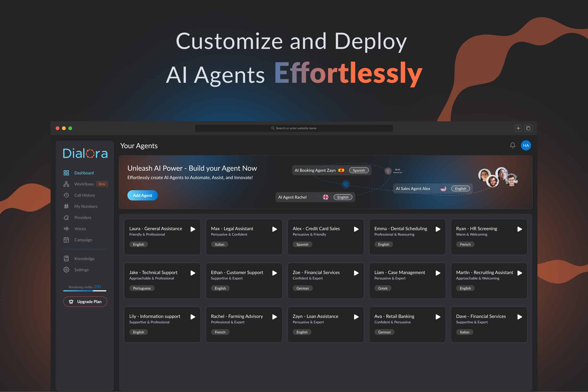Open notifications via the bell icon
588x392 pixels.
pos(512,145)
